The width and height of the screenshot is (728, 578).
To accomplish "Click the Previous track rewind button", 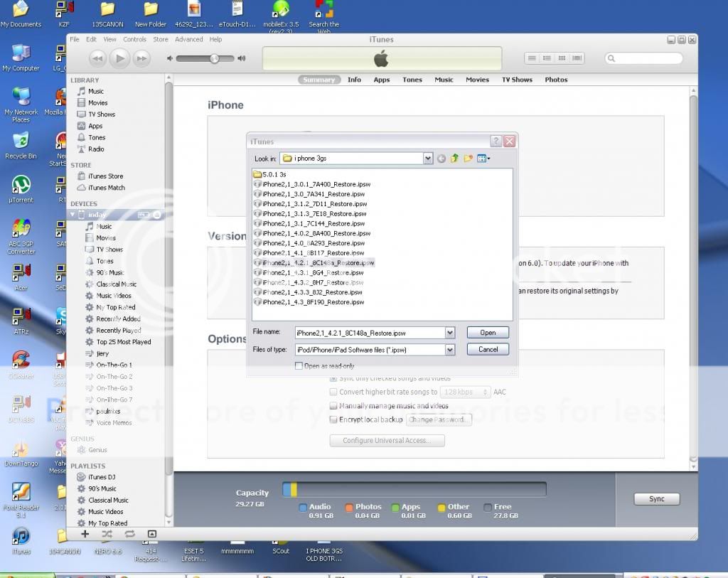I will coord(97,58).
